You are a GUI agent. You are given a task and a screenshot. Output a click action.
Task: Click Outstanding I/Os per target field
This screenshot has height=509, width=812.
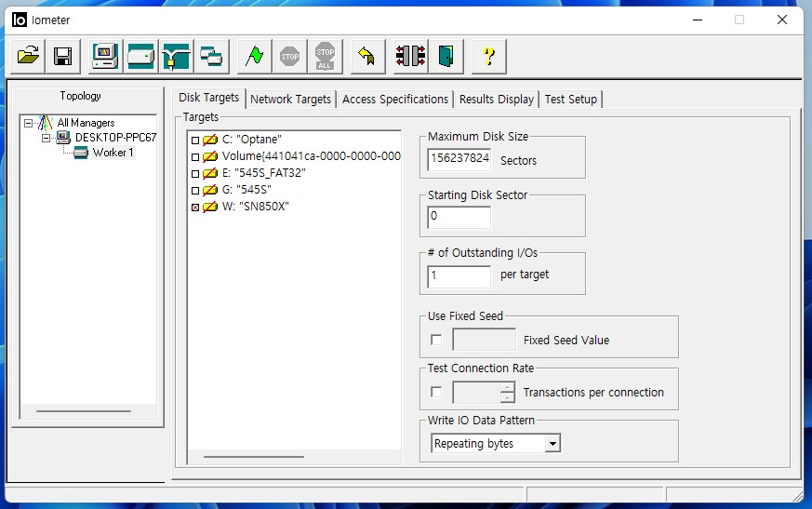click(459, 276)
